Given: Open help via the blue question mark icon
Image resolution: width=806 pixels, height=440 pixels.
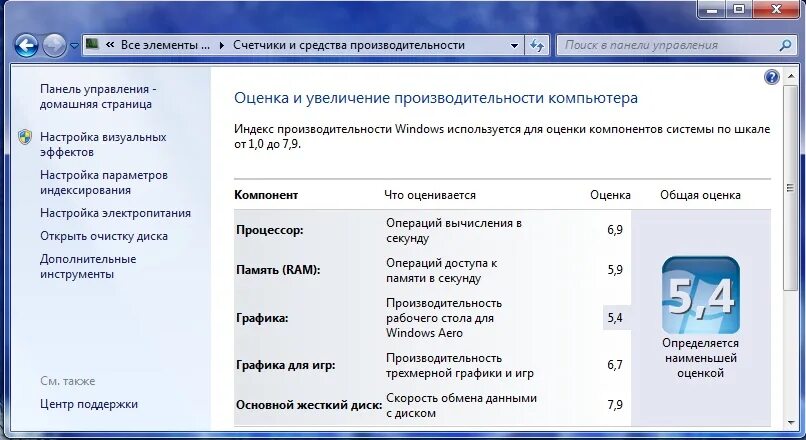Looking at the screenshot, I should click(772, 77).
